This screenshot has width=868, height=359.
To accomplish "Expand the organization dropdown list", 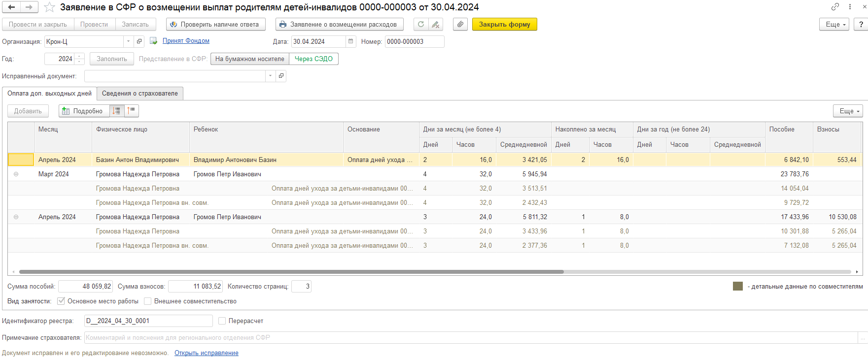I will click(128, 41).
